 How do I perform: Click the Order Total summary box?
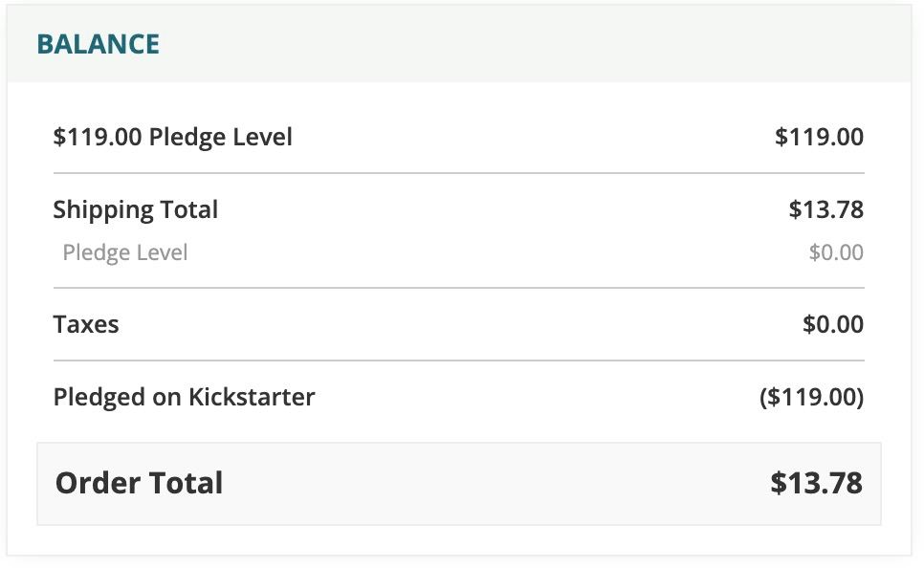click(459, 484)
